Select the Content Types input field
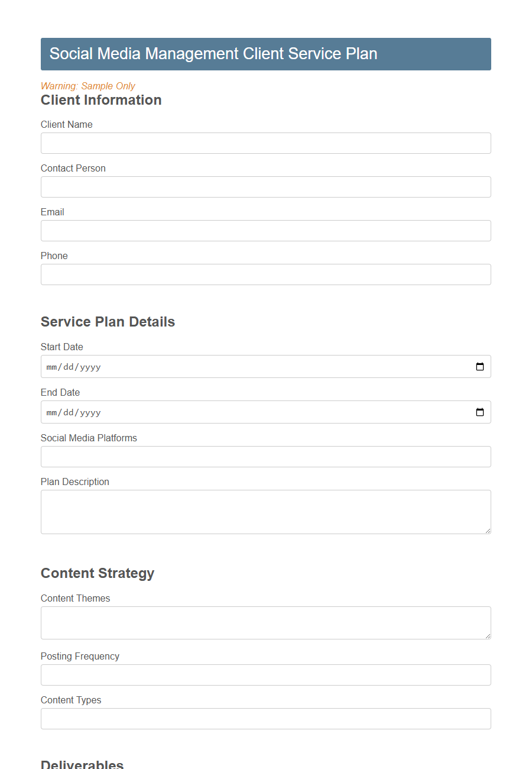Screen dimensions: 532x769 (x=265, y=719)
